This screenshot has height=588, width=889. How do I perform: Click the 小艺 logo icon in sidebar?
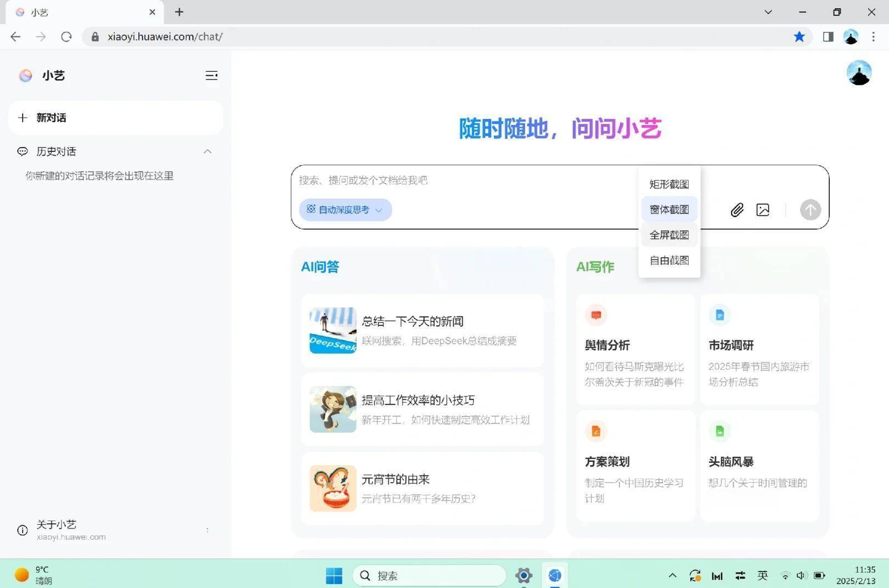25,75
